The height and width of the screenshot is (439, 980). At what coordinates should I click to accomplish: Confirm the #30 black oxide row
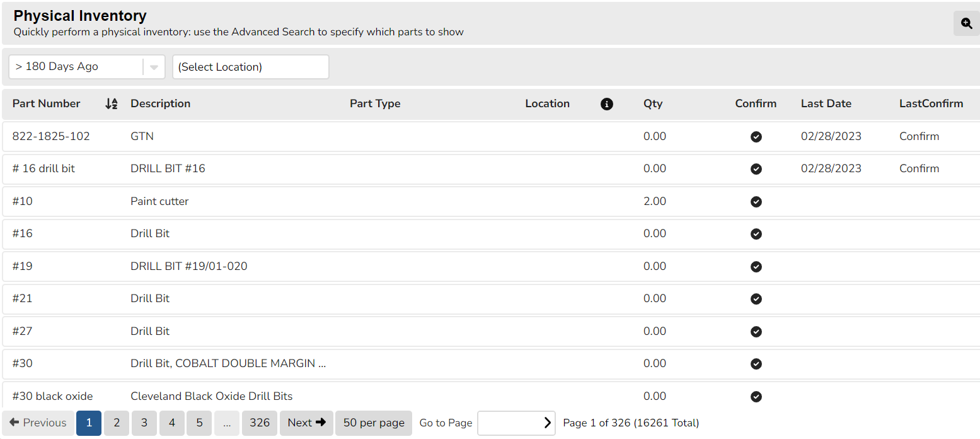(756, 397)
